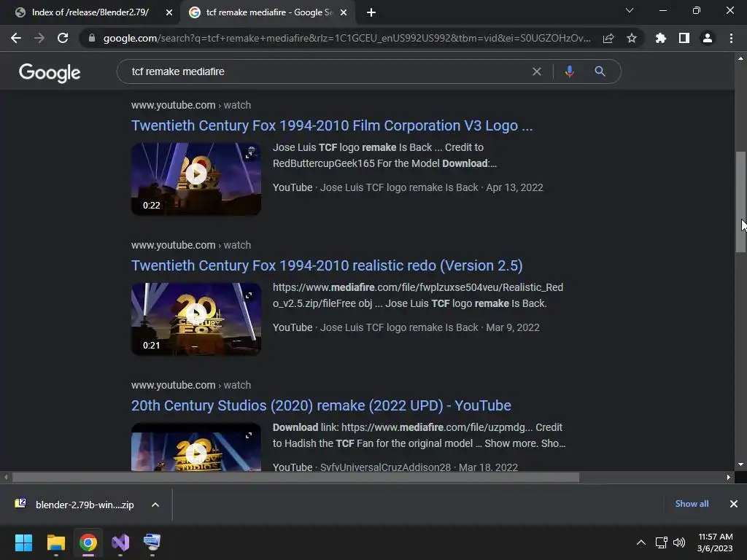Click the Google logo
This screenshot has width=747, height=560.
pyautogui.click(x=50, y=72)
